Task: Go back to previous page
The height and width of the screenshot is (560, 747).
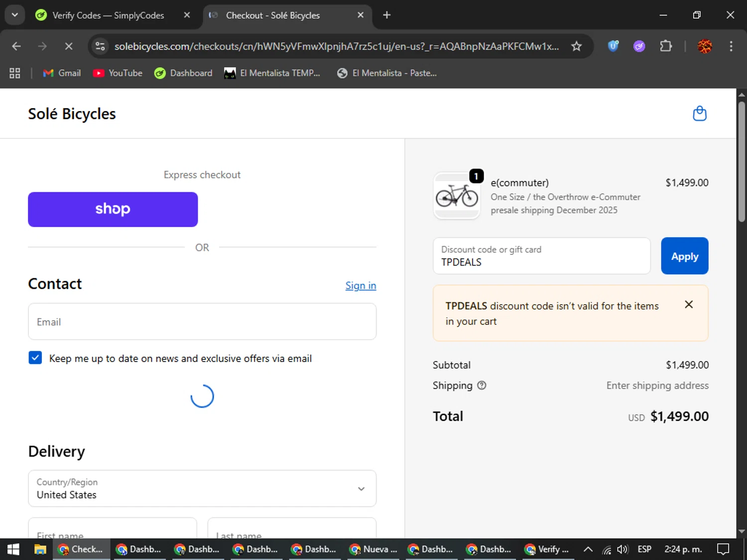Action: (16, 46)
